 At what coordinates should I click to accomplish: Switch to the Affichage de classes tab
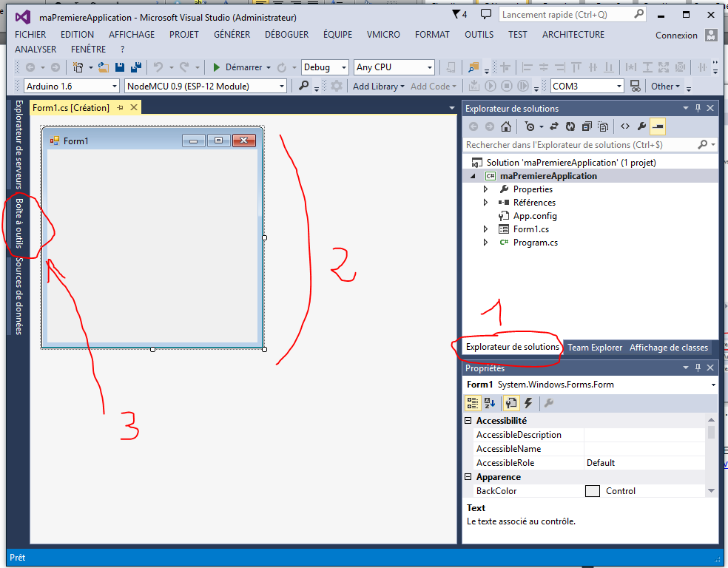tap(669, 348)
